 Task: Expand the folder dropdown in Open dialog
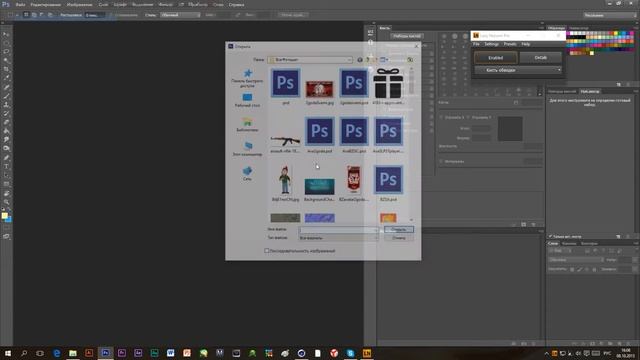coord(349,60)
